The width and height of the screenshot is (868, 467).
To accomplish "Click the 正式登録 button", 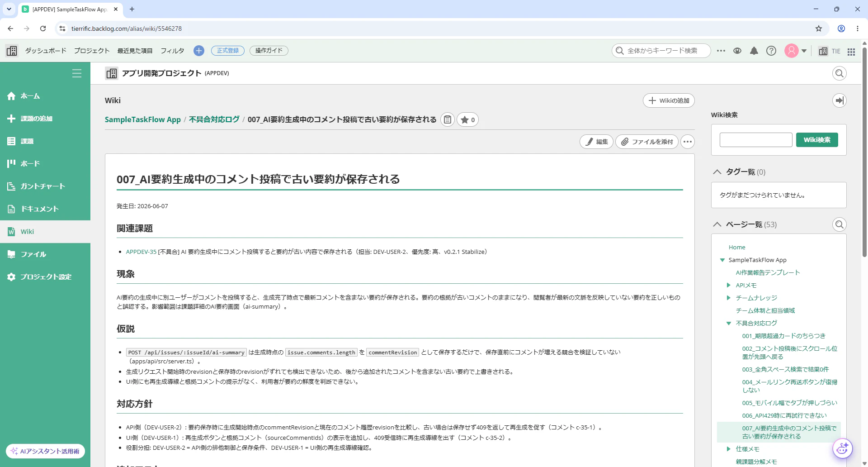I will (x=228, y=51).
